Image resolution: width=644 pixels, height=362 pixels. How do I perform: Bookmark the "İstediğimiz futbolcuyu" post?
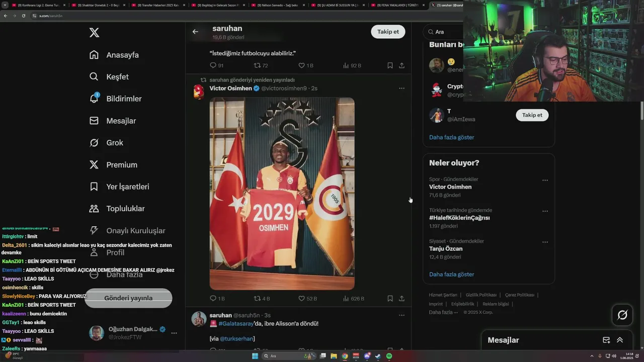pyautogui.click(x=390, y=65)
